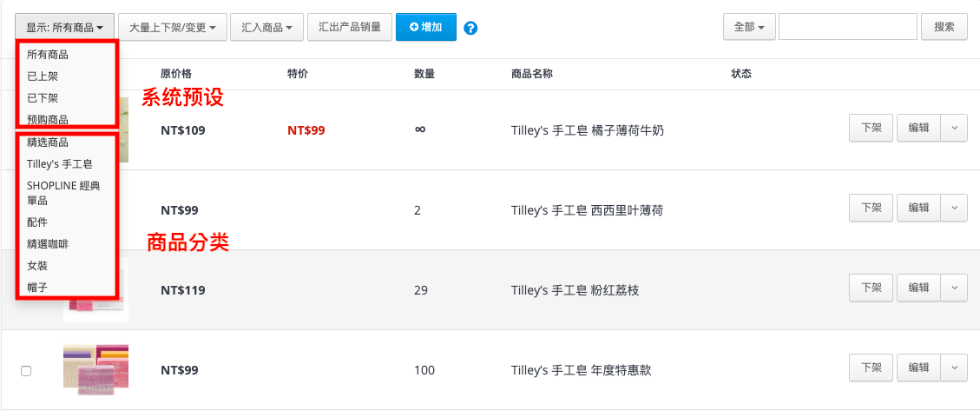
Task: Tick checkbox for 年度特惠款 product
Action: (26, 371)
